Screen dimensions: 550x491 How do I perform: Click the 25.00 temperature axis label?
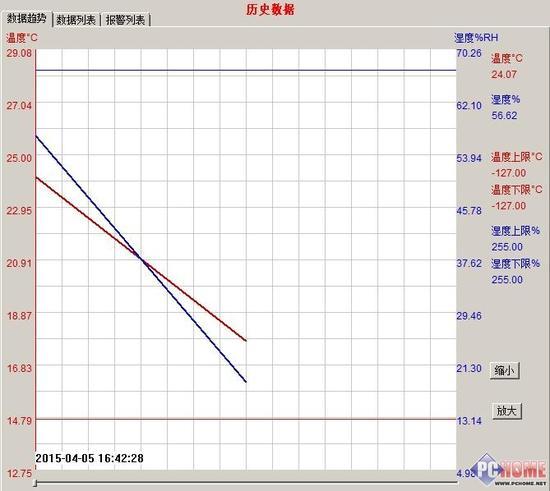point(19,158)
